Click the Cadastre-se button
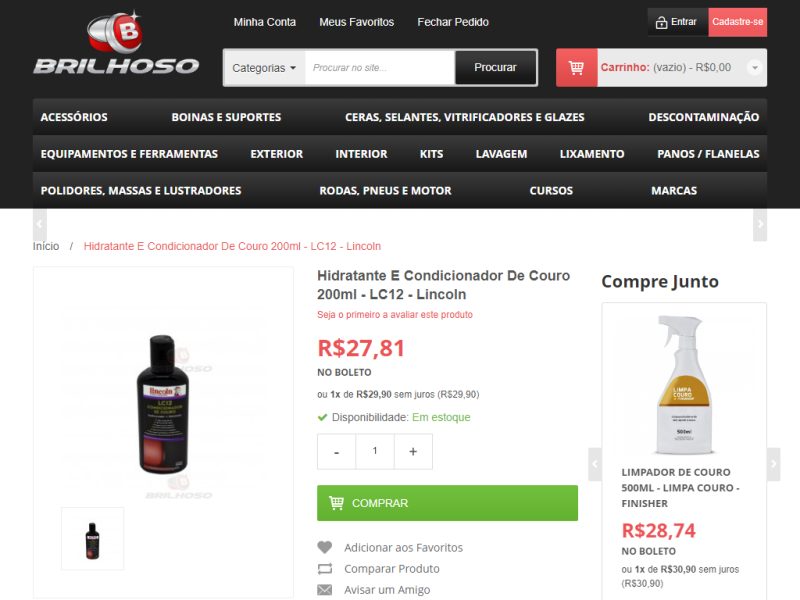The width and height of the screenshot is (800, 600). (x=738, y=22)
